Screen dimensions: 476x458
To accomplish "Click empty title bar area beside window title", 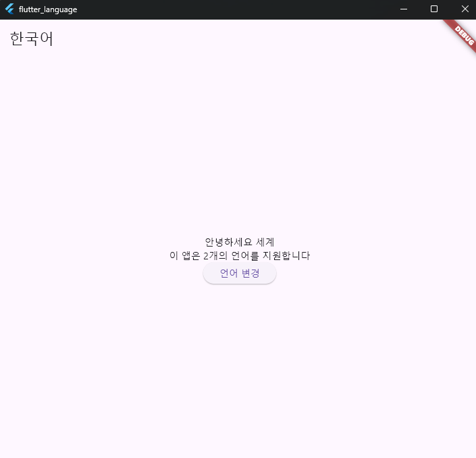I will (236, 9).
